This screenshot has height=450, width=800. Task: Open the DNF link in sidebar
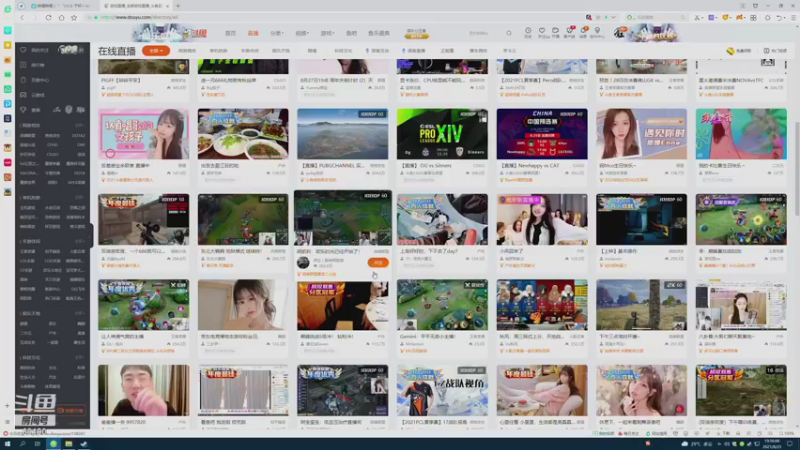[81, 145]
